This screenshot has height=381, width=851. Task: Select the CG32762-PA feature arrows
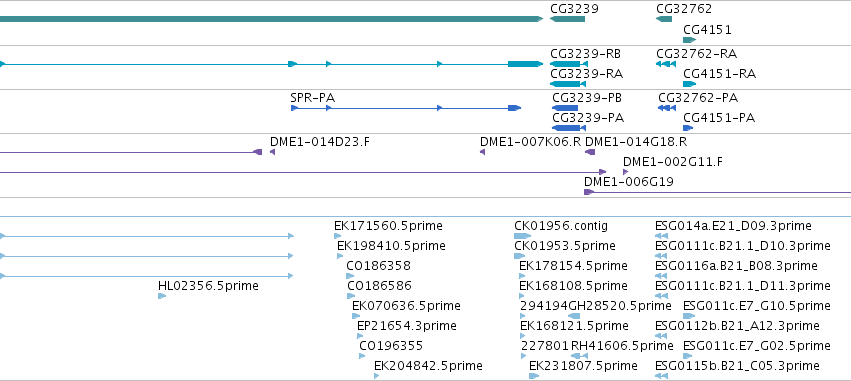(667, 108)
